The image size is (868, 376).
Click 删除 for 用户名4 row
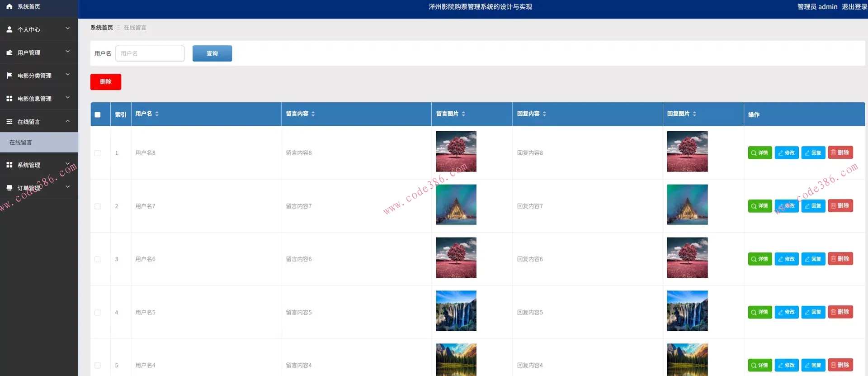[840, 365]
